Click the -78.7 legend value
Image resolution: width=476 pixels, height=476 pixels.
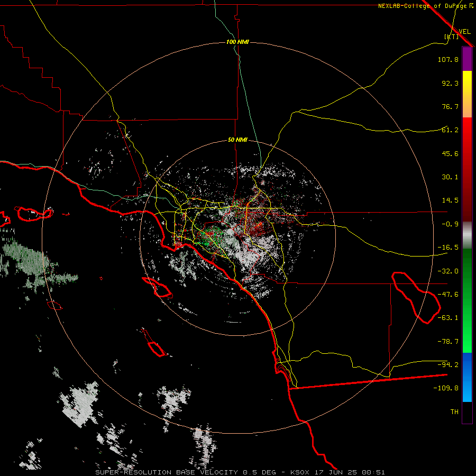(x=448, y=342)
